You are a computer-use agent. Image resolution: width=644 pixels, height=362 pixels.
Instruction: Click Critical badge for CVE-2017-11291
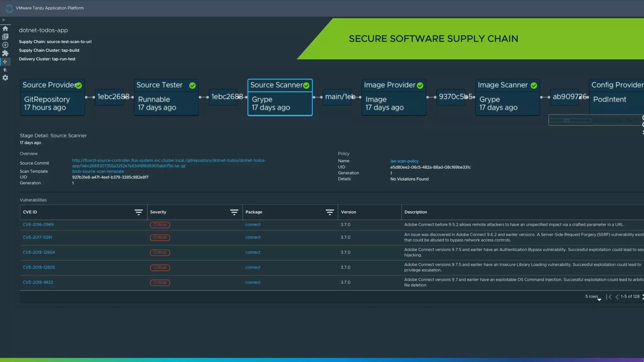point(160,238)
